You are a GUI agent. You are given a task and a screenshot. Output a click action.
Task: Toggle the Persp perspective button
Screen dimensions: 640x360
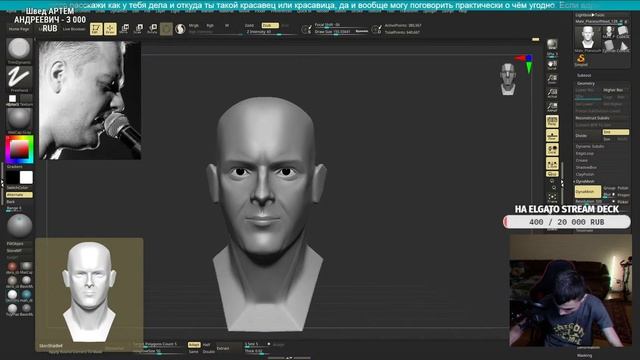coord(552,121)
